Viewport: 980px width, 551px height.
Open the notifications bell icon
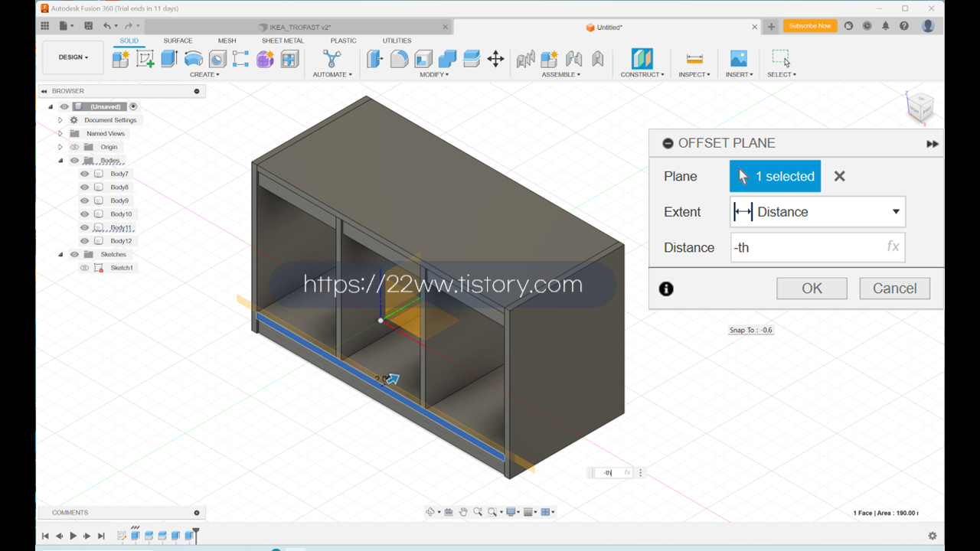(885, 26)
